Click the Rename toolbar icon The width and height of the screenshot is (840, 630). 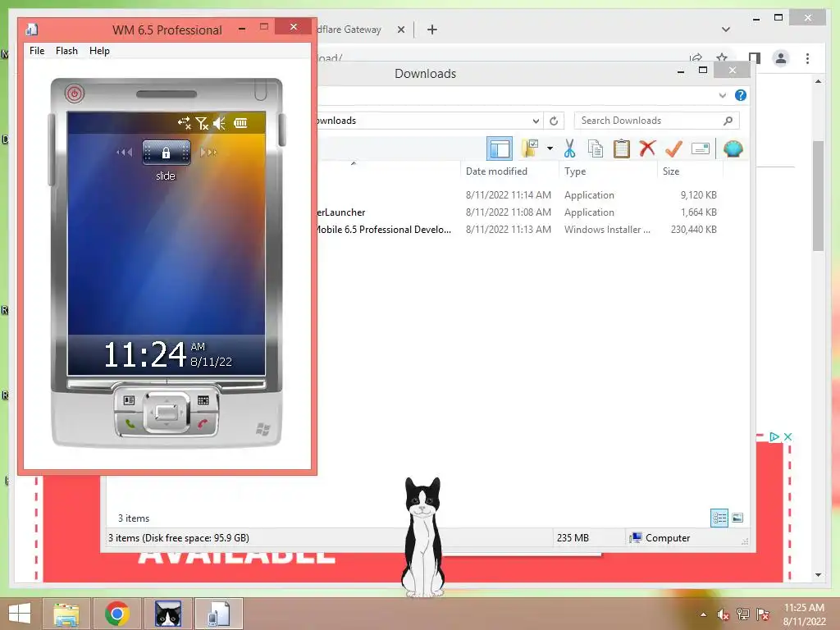tap(701, 148)
